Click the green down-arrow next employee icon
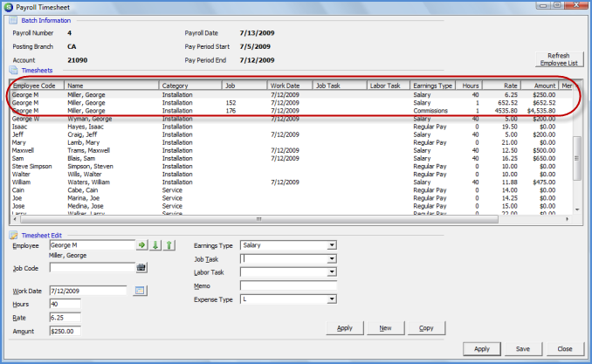592x364 pixels. tap(155, 246)
